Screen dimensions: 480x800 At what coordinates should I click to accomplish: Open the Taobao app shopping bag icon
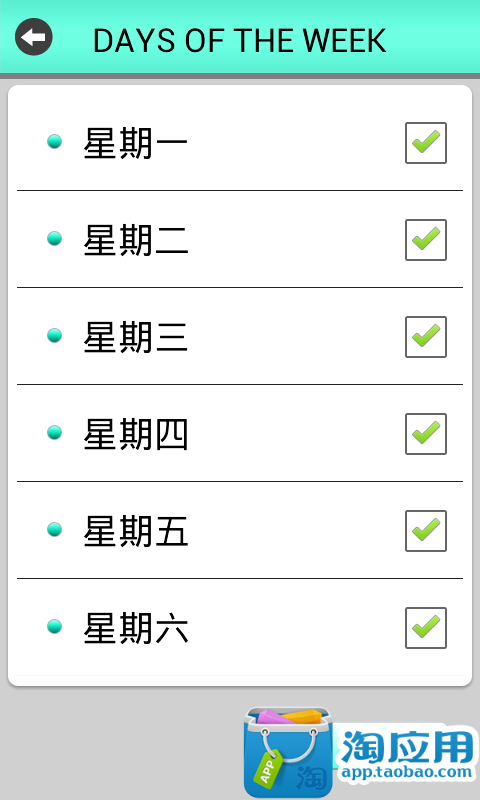[x=288, y=752]
